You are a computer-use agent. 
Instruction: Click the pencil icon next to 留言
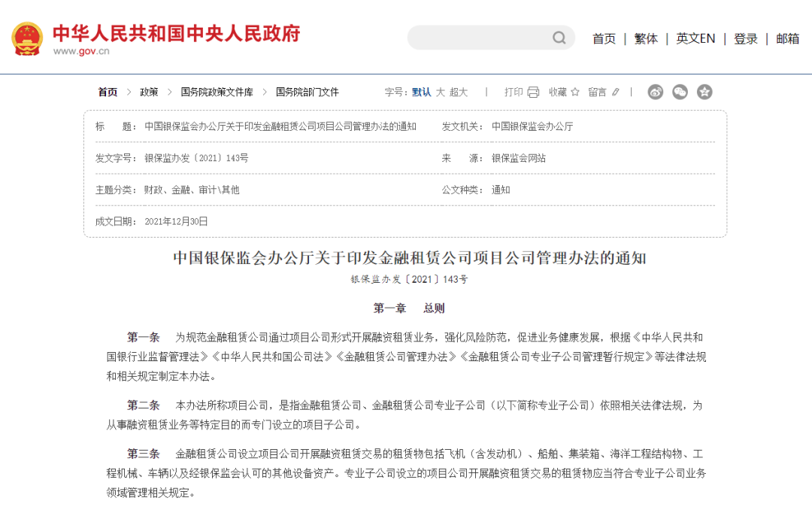(x=616, y=92)
